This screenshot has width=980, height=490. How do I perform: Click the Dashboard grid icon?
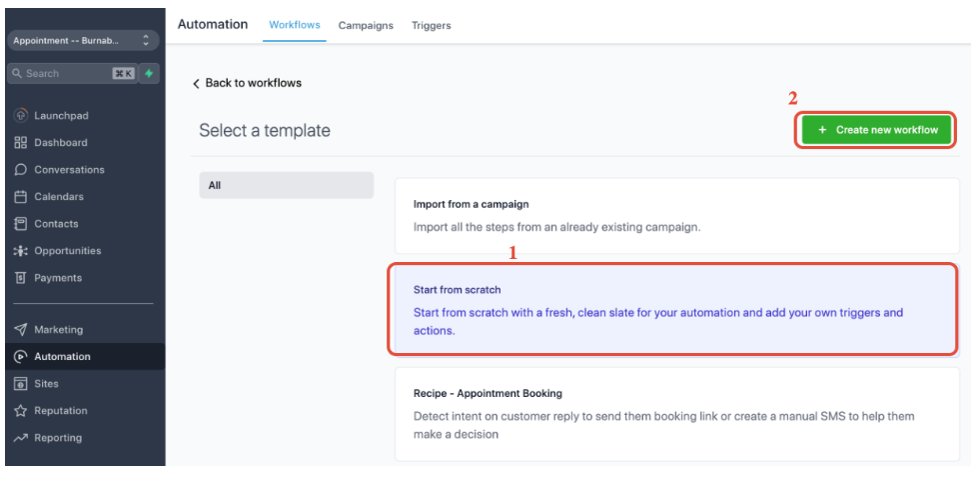(x=21, y=143)
